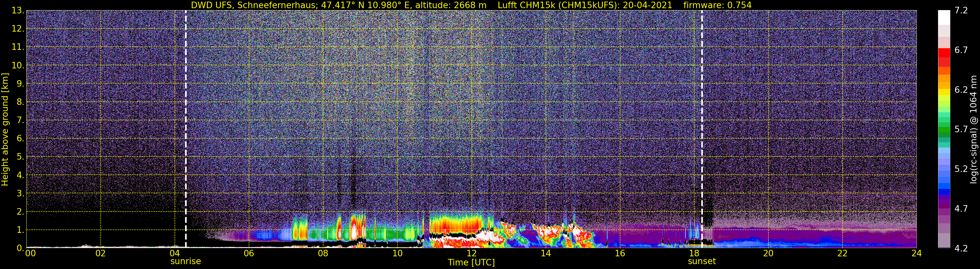This screenshot has width=980, height=269.
Task: Select the white dashed sunset marker line
Action: tap(702, 129)
